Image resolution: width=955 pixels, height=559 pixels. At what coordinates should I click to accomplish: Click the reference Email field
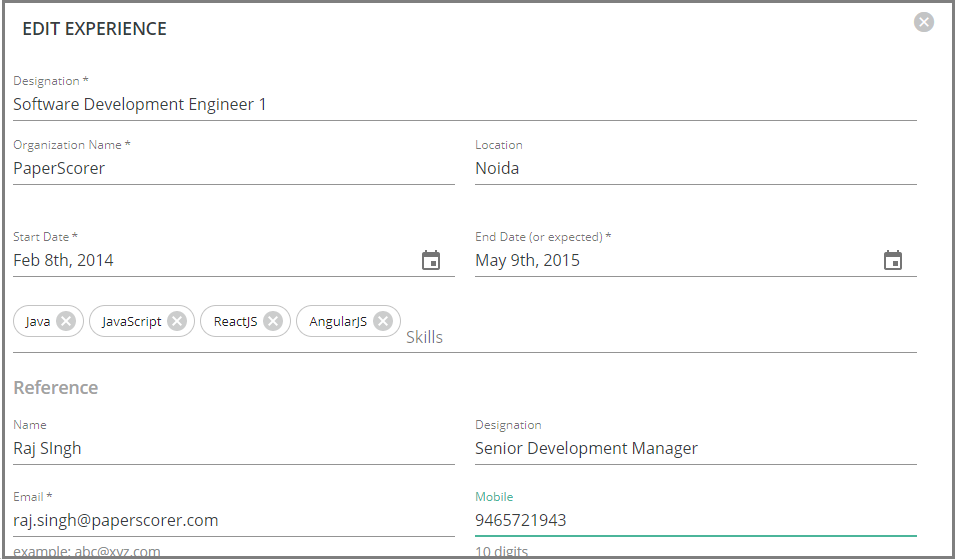pyautogui.click(x=233, y=521)
